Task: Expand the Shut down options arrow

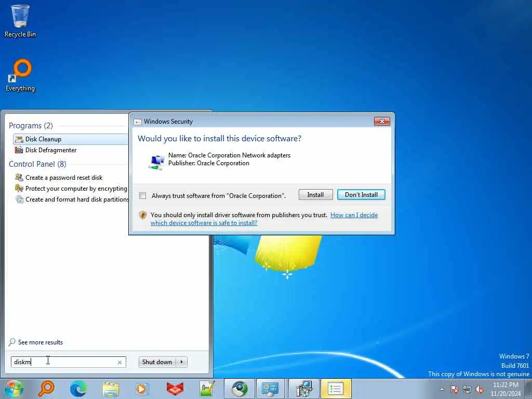Action: 182,362
